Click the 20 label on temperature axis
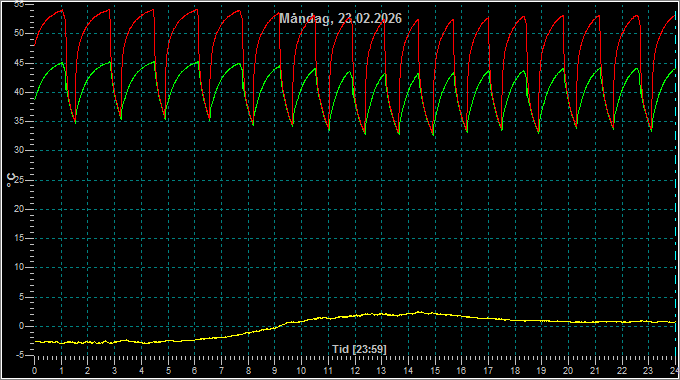The width and height of the screenshot is (680, 380). 19,209
